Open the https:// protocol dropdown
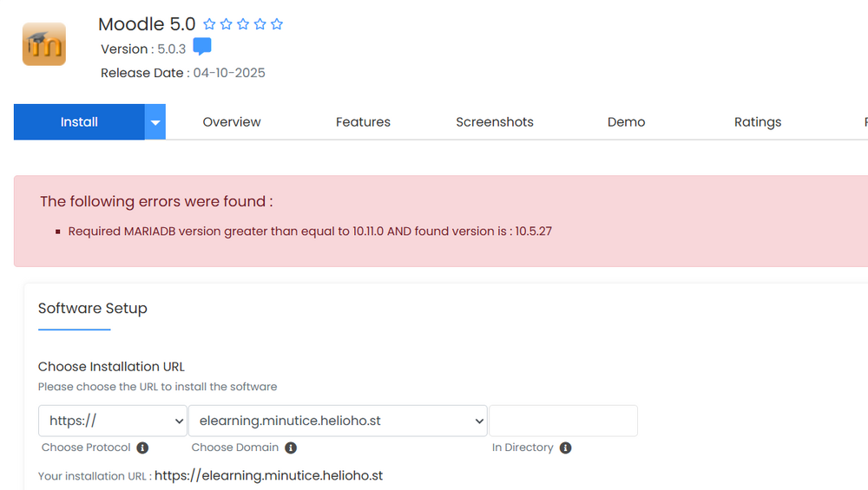 (113, 421)
